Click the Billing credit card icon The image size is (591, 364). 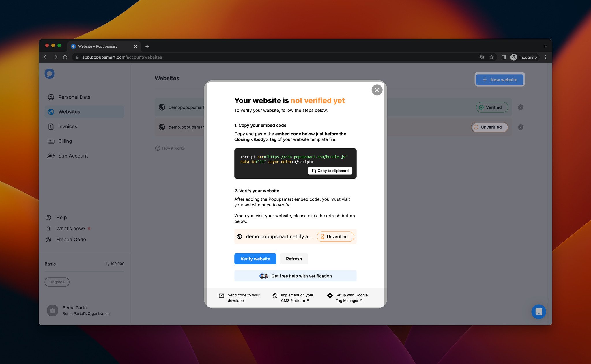51,141
